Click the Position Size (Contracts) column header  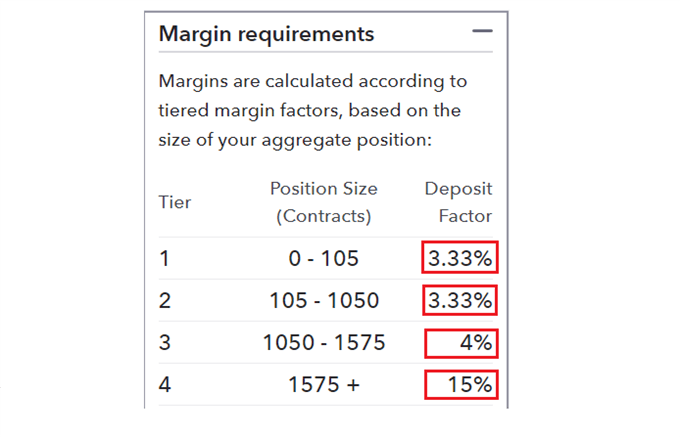pyautogui.click(x=323, y=202)
